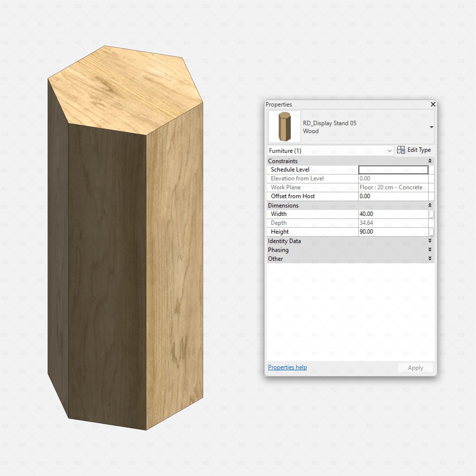Click the associate parameter button for Width
The width and height of the screenshot is (476, 476).
point(431,214)
